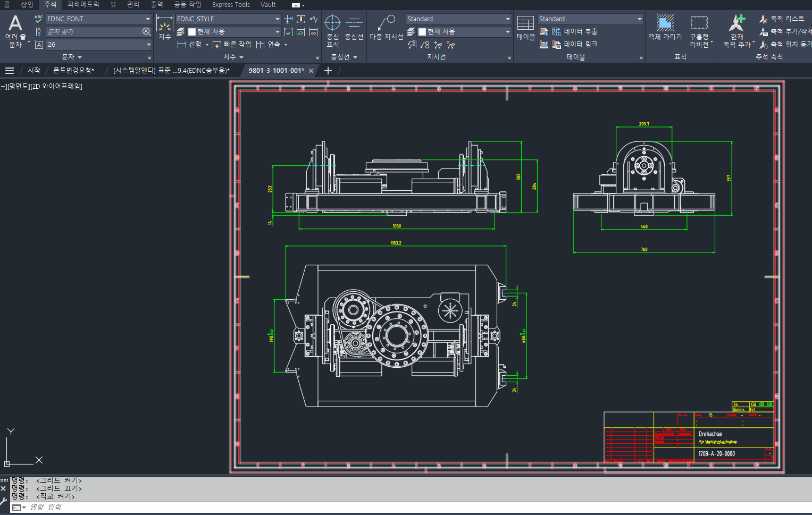The image size is (812, 515).
Task: Switch to the 파라메트릭 ribbon tab
Action: (x=83, y=5)
